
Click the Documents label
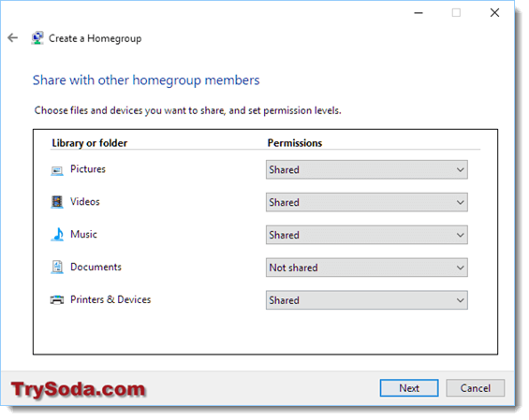(x=96, y=267)
